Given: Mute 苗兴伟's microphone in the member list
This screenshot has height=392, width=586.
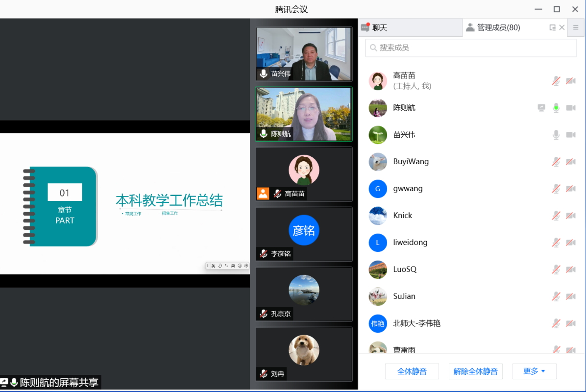Looking at the screenshot, I should [556, 135].
